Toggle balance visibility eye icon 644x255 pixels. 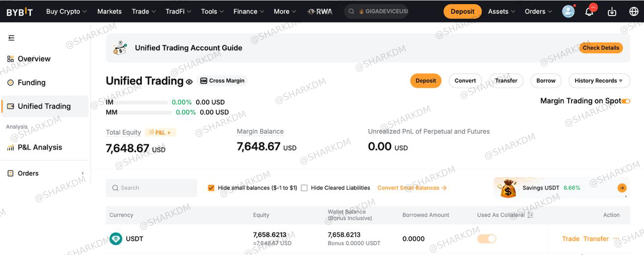[189, 81]
